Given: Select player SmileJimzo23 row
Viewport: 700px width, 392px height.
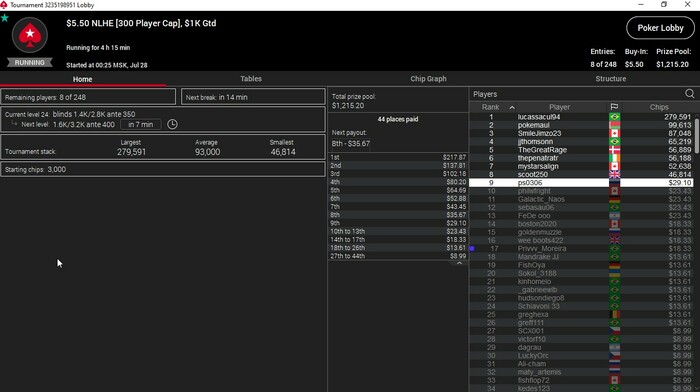Looking at the screenshot, I should [x=582, y=133].
